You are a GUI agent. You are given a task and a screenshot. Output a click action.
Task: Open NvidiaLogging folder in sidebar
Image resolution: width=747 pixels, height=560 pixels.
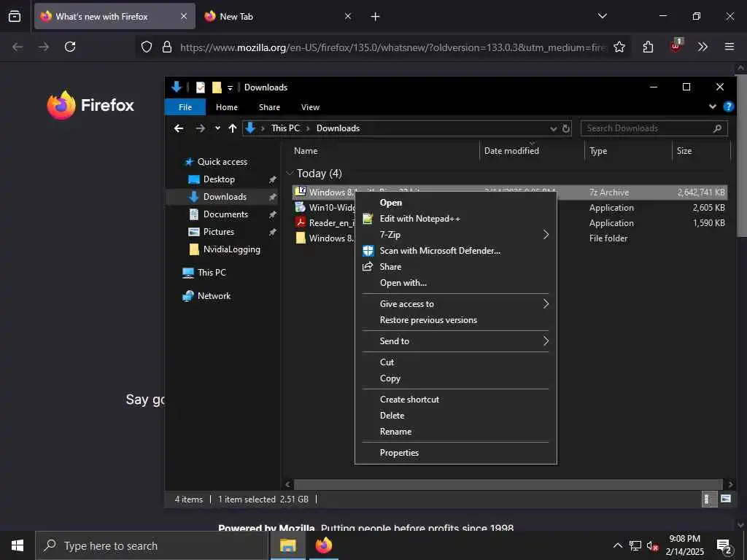click(231, 249)
